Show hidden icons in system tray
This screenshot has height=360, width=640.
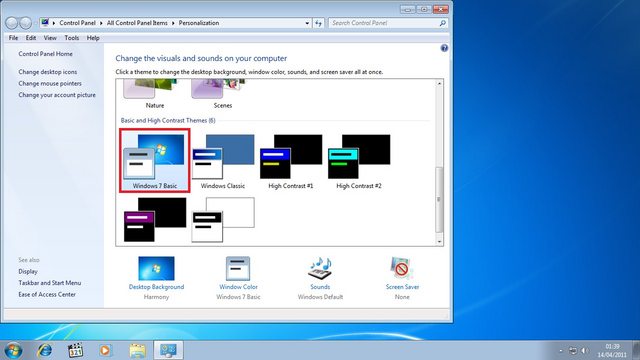[561, 351]
